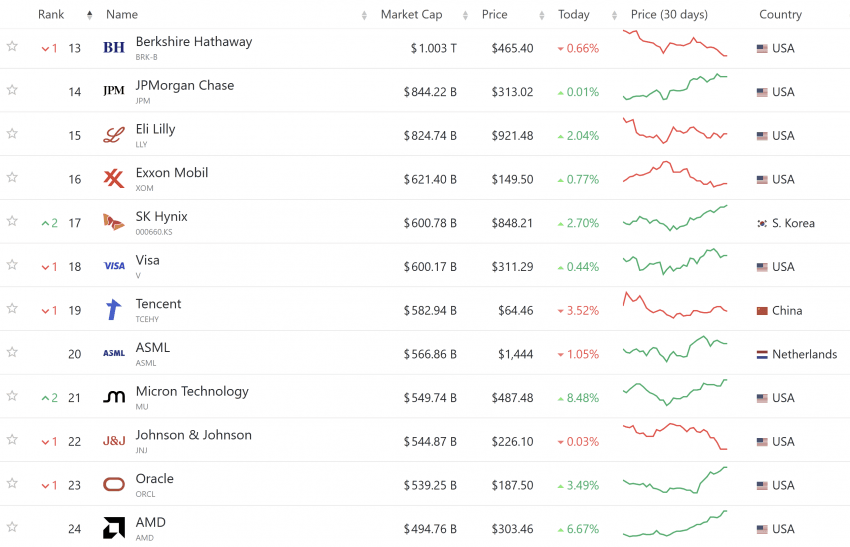The image size is (850, 547).
Task: Sort by Name using its sort arrows
Action: pos(364,15)
